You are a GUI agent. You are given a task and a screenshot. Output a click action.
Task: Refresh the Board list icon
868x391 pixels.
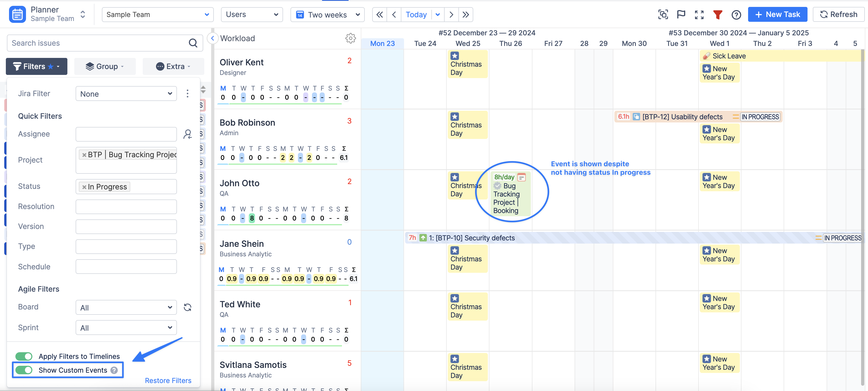tap(188, 307)
